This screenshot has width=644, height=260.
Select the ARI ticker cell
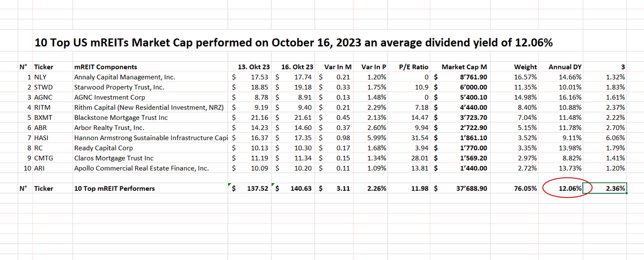(39, 169)
